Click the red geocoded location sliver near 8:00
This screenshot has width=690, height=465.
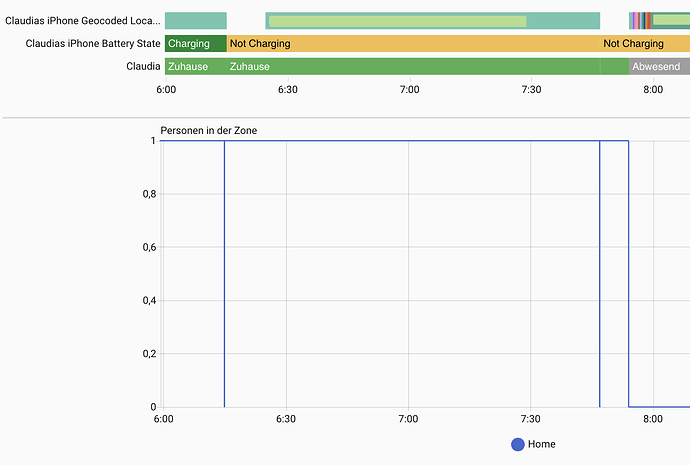click(x=648, y=21)
